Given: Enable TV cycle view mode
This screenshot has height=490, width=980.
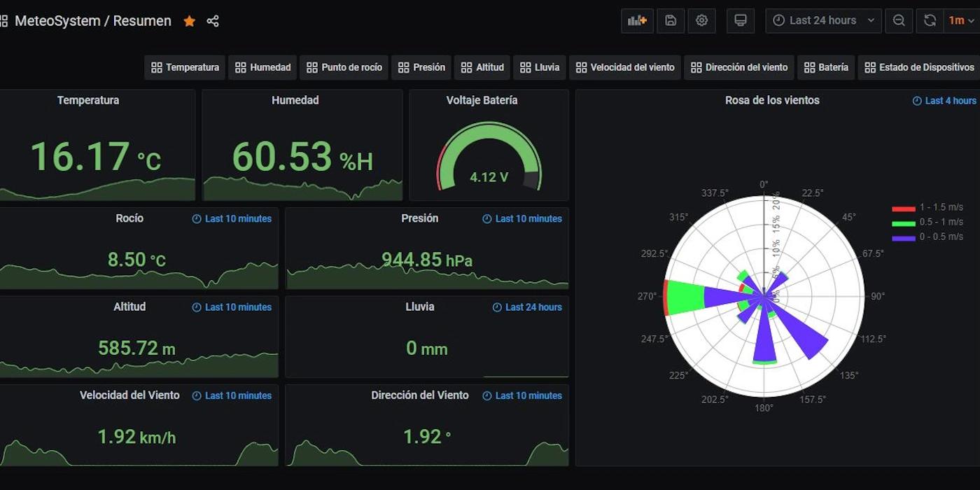Looking at the screenshot, I should pyautogui.click(x=740, y=20).
